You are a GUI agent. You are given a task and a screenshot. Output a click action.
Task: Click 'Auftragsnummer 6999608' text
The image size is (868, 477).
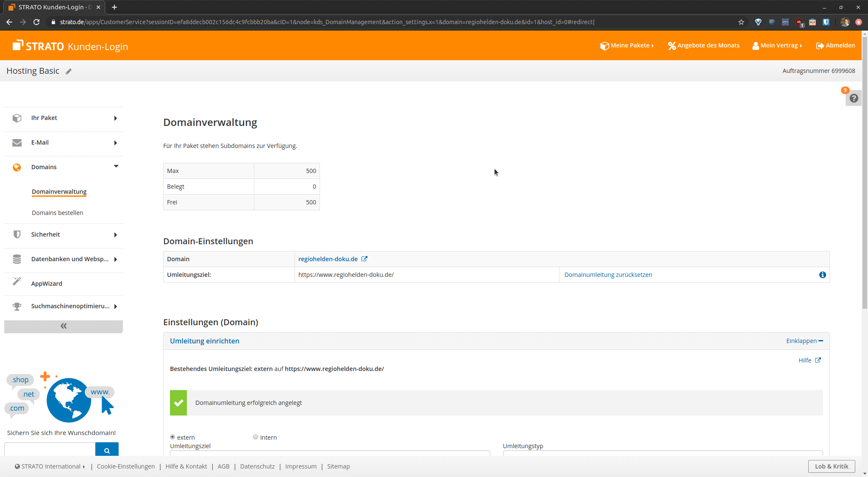tap(818, 71)
